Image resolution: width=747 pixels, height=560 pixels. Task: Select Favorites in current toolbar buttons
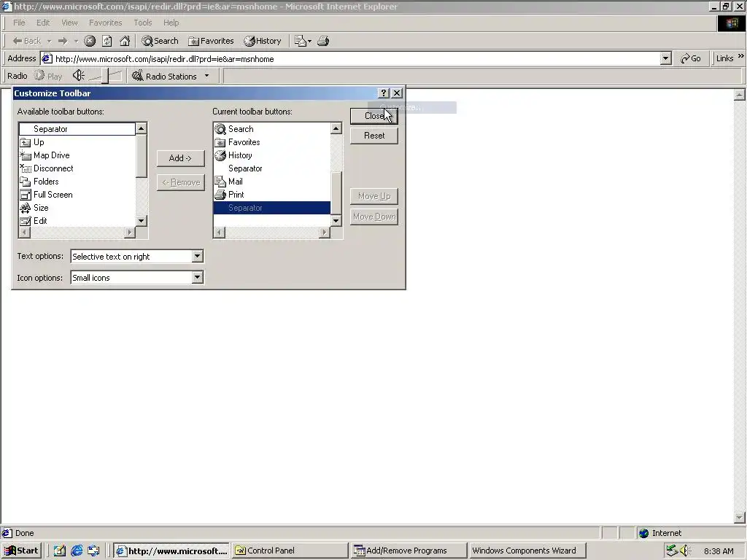click(272, 142)
